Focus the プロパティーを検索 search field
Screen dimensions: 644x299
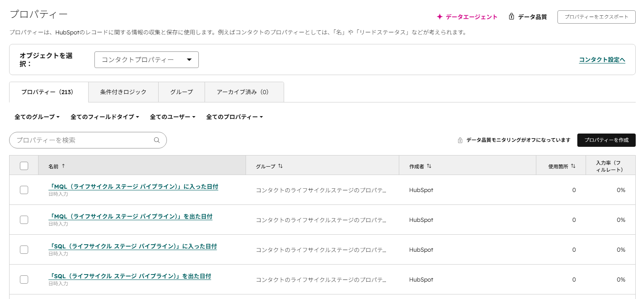[88, 140]
